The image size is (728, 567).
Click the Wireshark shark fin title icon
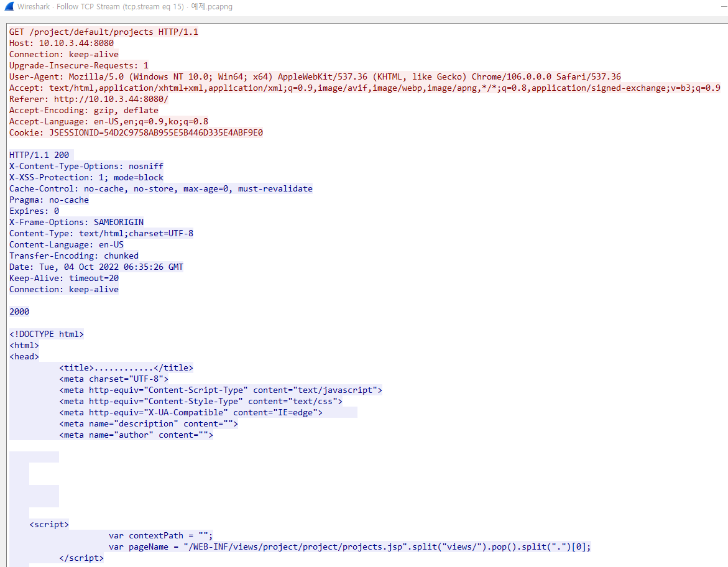[x=9, y=6]
